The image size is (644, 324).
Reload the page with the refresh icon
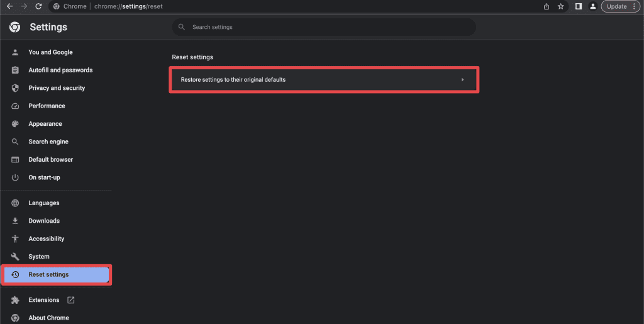pos(38,6)
